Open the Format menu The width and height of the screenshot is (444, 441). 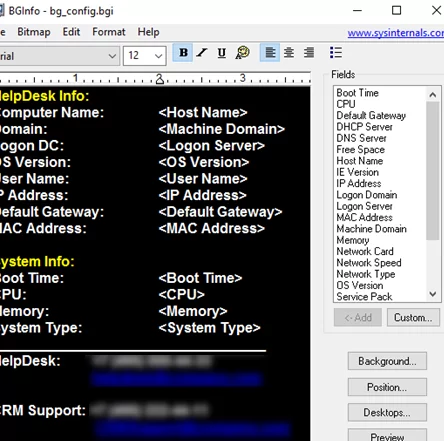(109, 32)
